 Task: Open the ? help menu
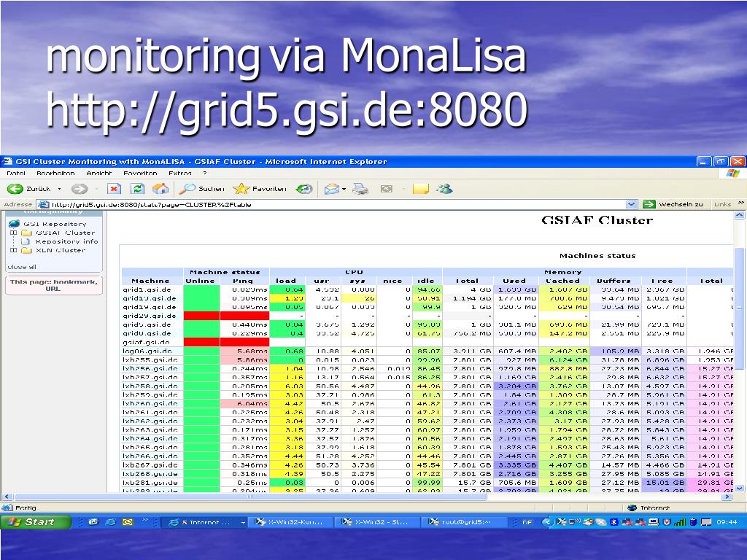coord(205,174)
